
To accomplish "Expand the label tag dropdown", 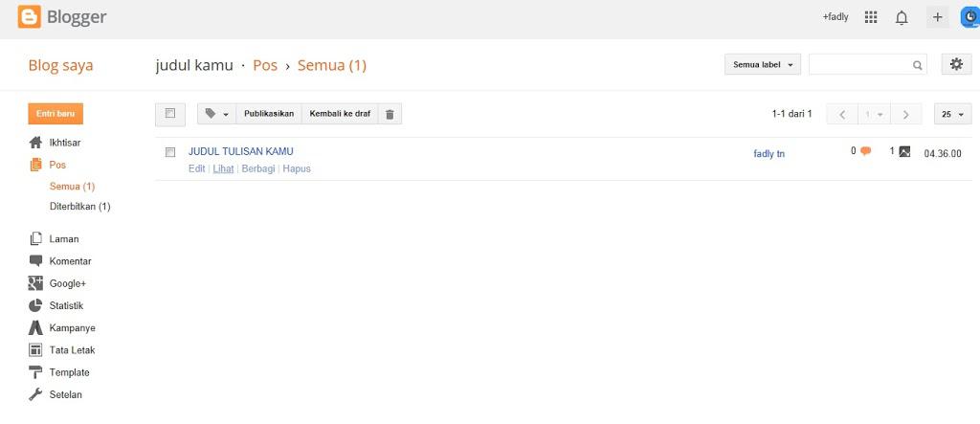I will (x=216, y=114).
